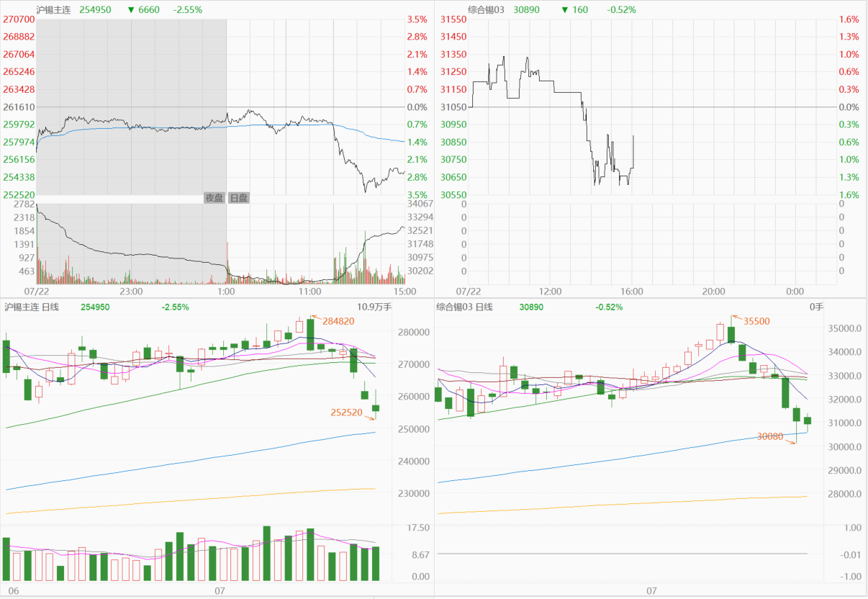
Task: Click the 0手 volume figure
Action: tap(816, 307)
